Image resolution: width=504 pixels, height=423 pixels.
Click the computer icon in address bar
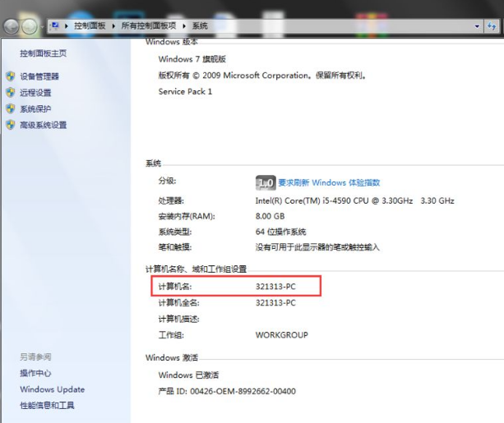(55, 25)
